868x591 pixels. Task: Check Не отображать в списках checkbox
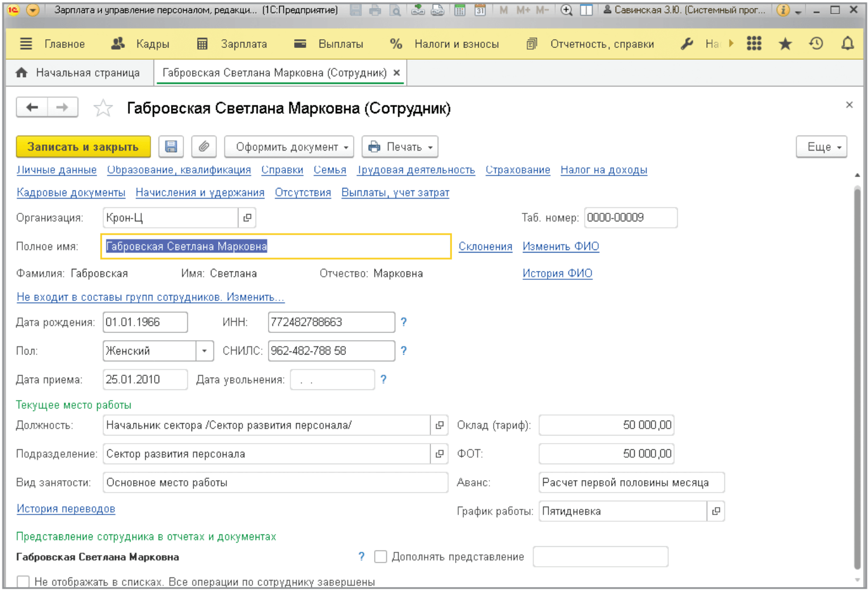click(23, 582)
